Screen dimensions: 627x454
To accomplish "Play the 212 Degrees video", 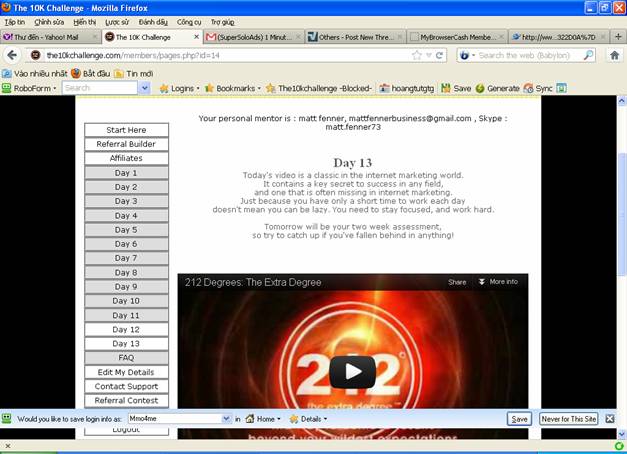I will [x=352, y=372].
